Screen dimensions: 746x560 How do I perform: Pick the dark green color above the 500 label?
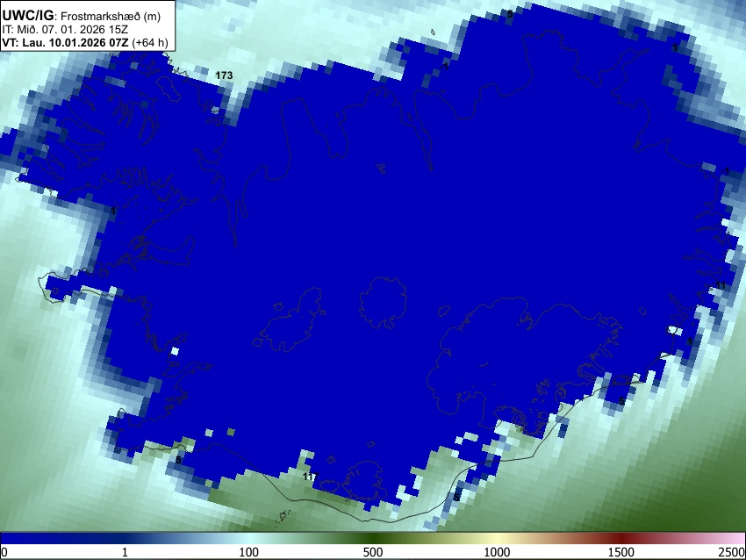[372, 539]
